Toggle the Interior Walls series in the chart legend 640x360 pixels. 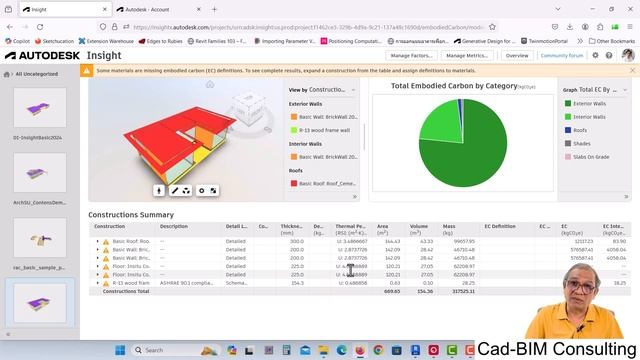585,117
